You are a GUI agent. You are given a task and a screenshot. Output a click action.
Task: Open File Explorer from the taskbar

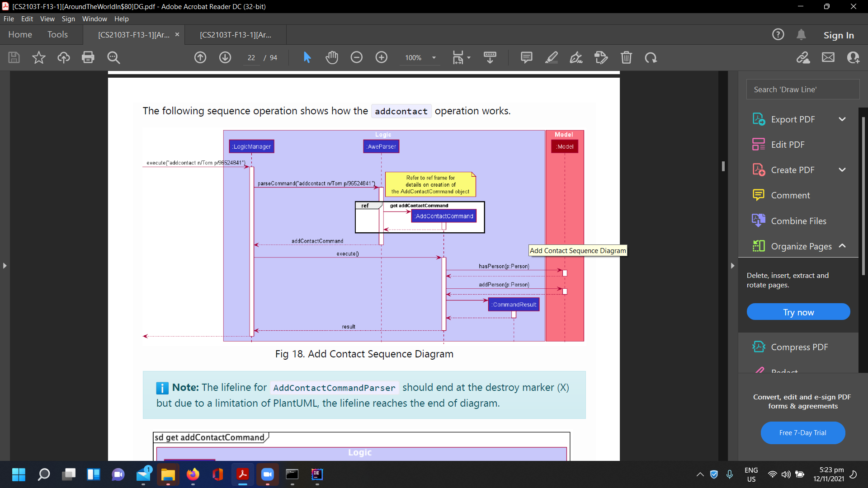point(168,474)
